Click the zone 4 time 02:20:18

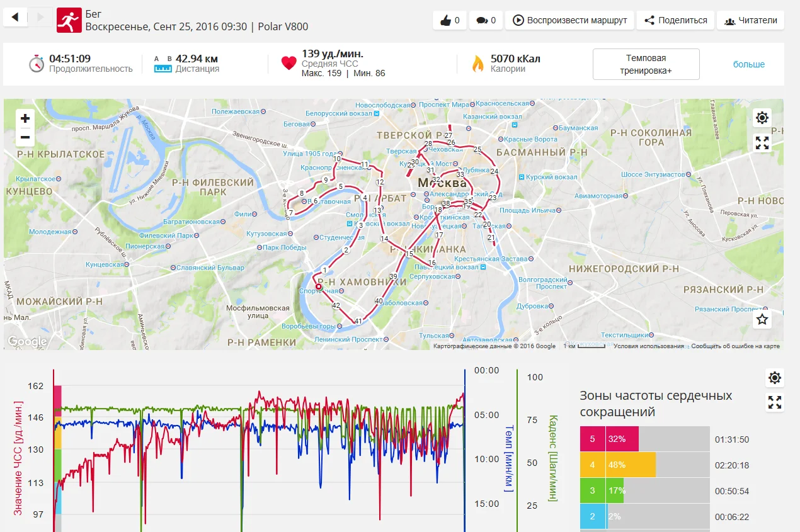click(x=731, y=465)
